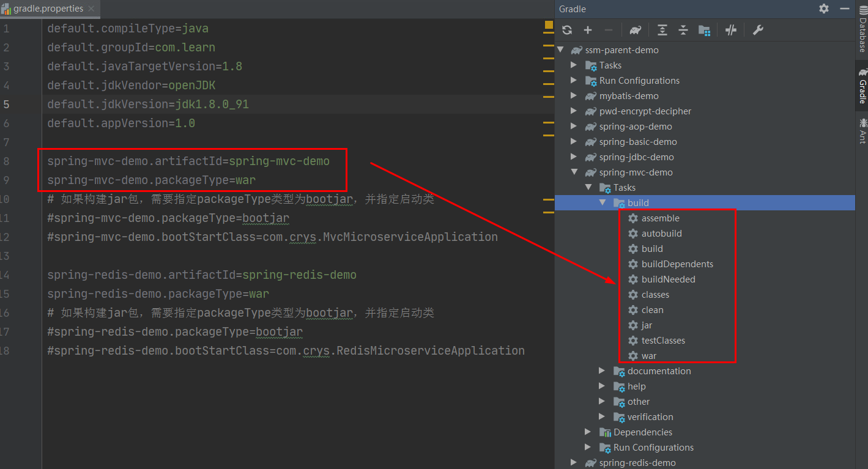Viewport: 868px width, 469px height.
Task: Select spring-mvc-demo Tasks label
Action: 625,188
